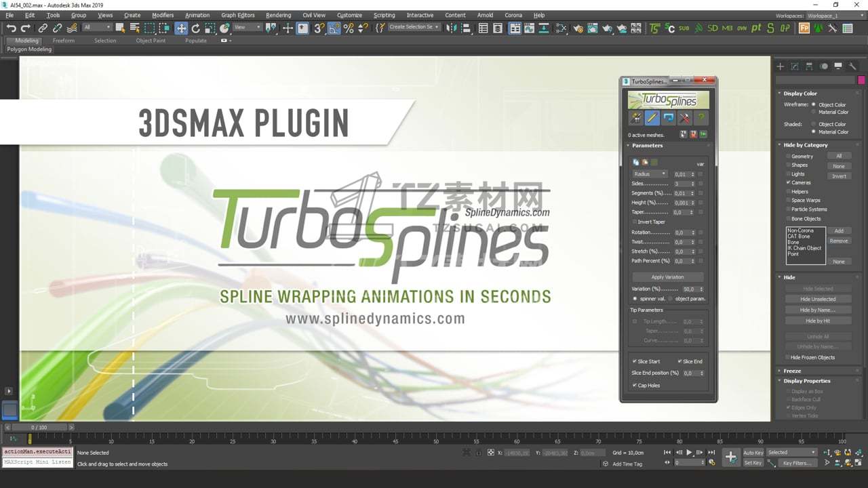
Task: Select Wireframe Material Color radio button
Action: [x=814, y=112]
